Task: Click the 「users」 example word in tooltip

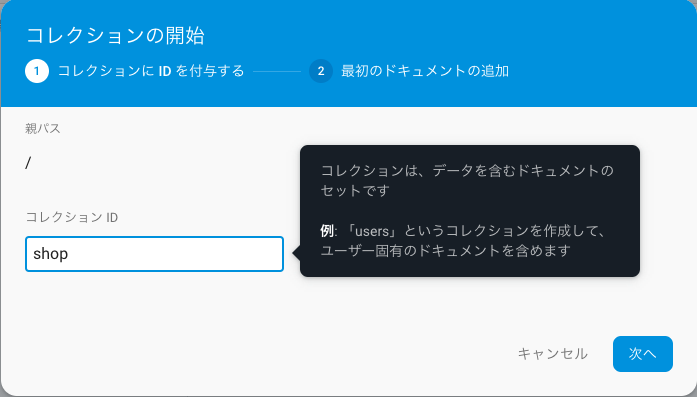Action: coord(373,231)
